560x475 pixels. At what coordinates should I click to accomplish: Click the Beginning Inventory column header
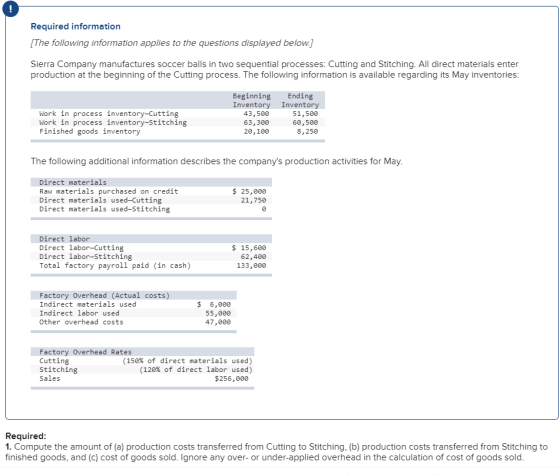(251, 100)
